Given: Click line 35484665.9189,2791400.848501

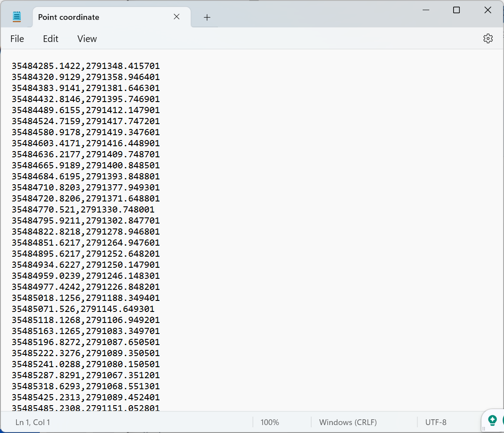Looking at the screenshot, I should point(86,165).
